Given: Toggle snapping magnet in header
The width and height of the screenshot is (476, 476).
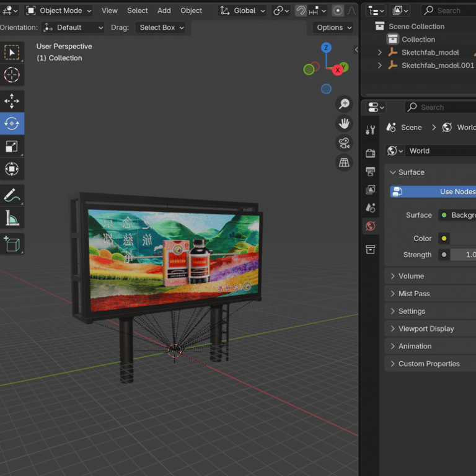Looking at the screenshot, I should (x=301, y=11).
